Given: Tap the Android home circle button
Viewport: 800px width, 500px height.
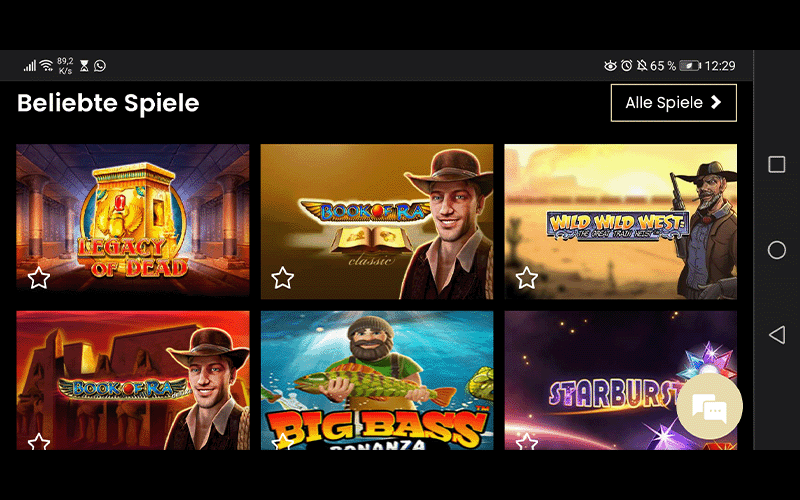Looking at the screenshot, I should click(777, 250).
